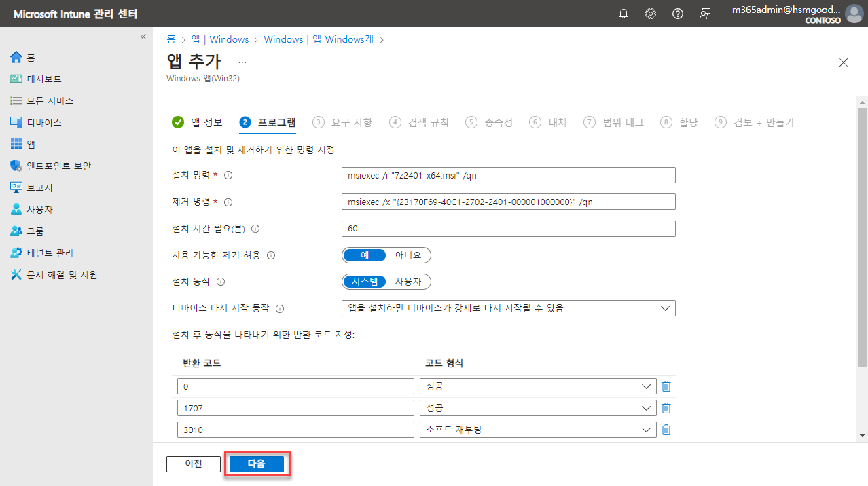868x486 pixels.
Task: Open the feedback icon in the top bar
Action: tap(705, 13)
